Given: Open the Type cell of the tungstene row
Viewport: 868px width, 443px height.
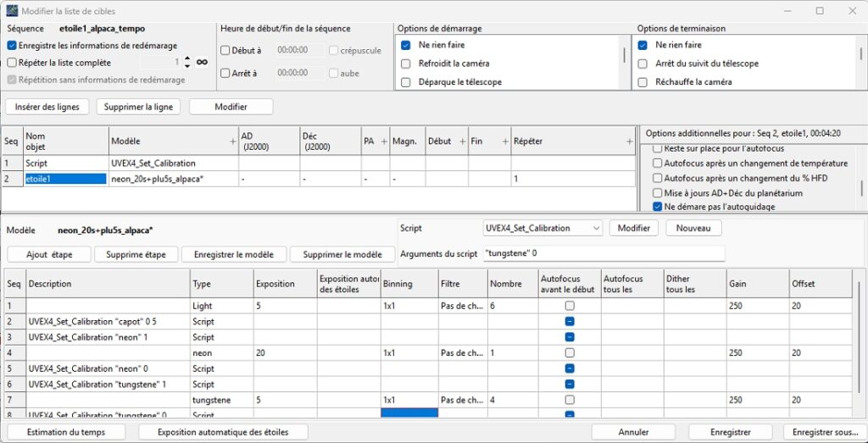Looking at the screenshot, I should tap(220, 400).
